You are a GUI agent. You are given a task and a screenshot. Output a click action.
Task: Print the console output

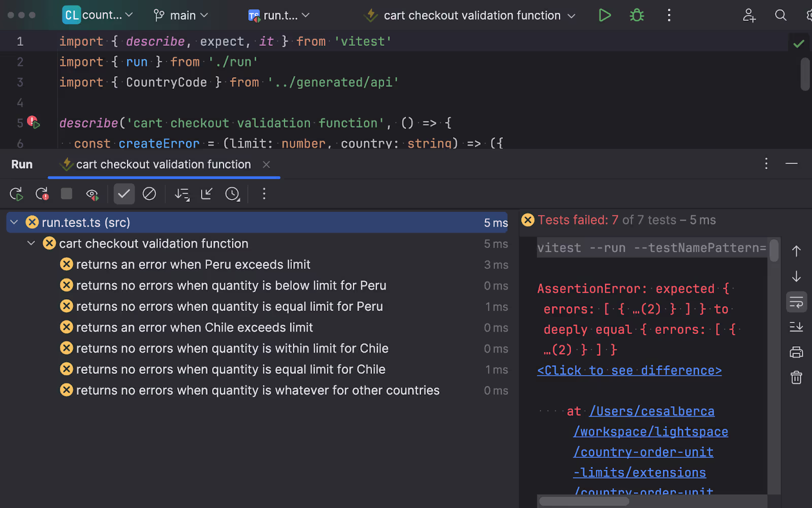(x=796, y=352)
